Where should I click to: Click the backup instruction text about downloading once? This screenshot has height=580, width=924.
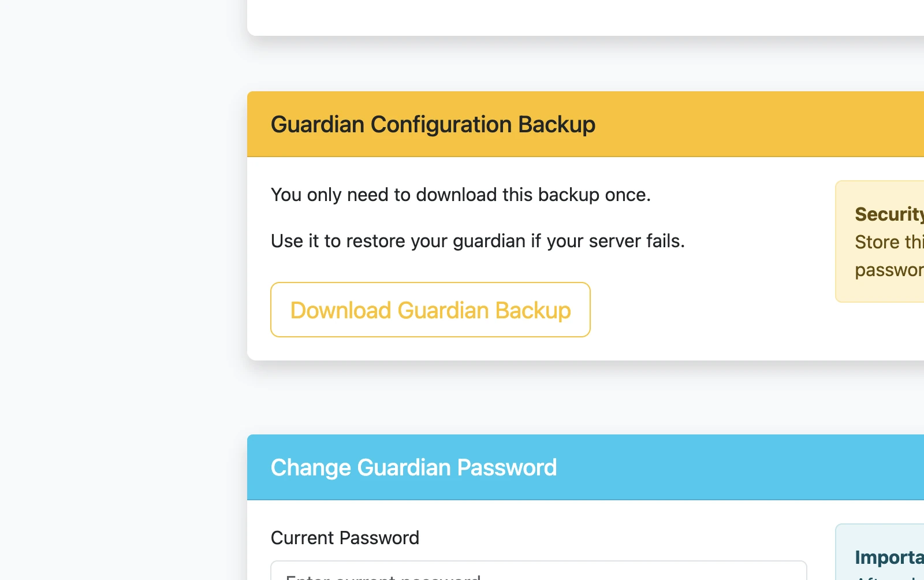(460, 195)
